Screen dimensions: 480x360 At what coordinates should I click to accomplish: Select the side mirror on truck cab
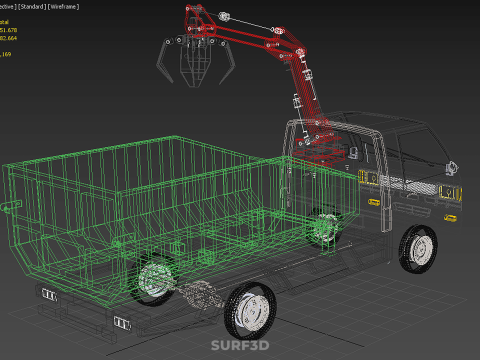click(x=452, y=168)
